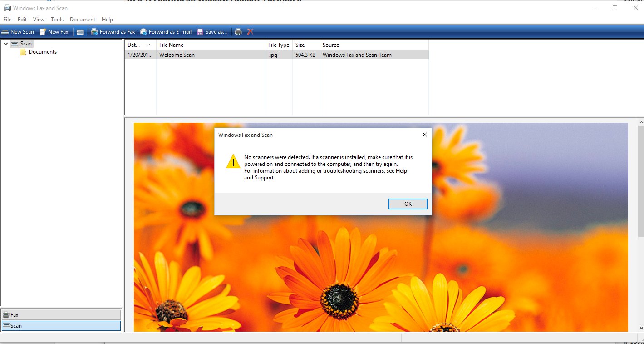Close the no scanners detected dialog

tap(408, 204)
